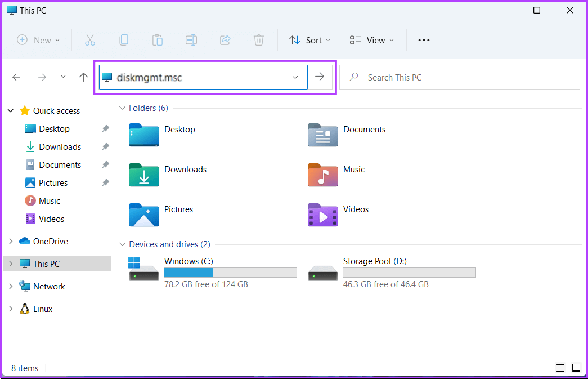Click the Cut scissors icon in toolbar

click(89, 40)
